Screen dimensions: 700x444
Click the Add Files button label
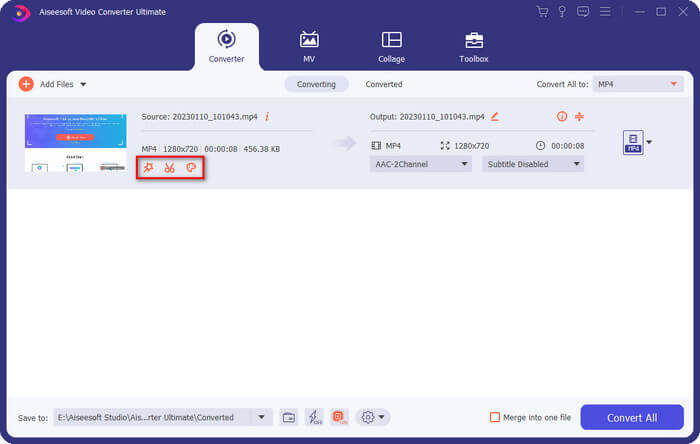tap(57, 84)
